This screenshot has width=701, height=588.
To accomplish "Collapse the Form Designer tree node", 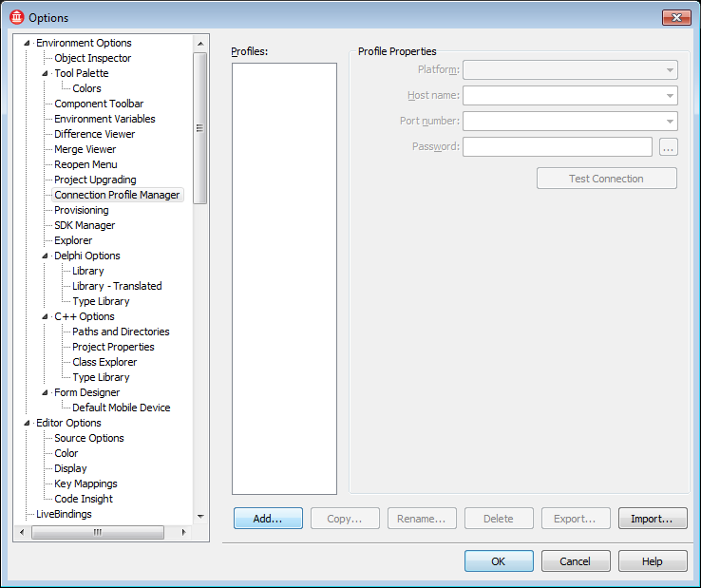I will tap(46, 392).
